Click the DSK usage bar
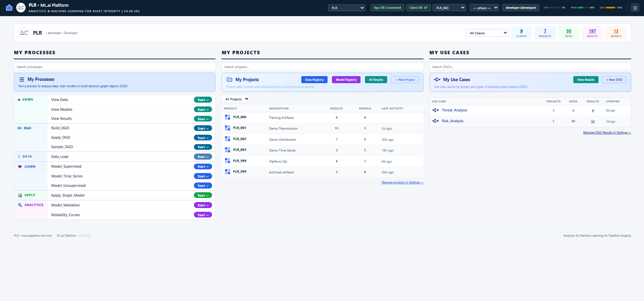Viewport: 644px width, 301px height. pos(611,7)
